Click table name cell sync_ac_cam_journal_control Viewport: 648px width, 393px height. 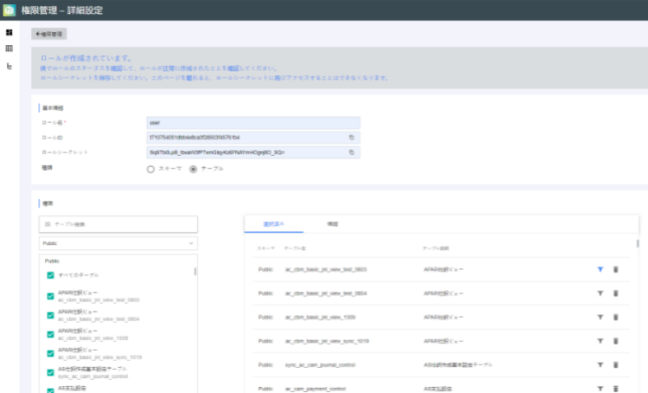[320, 365]
